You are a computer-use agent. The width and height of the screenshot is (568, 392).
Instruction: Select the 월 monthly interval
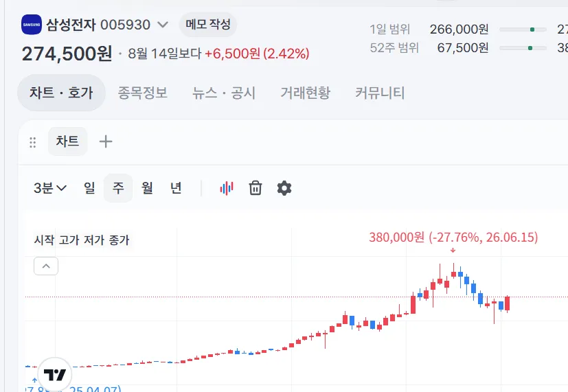click(147, 188)
